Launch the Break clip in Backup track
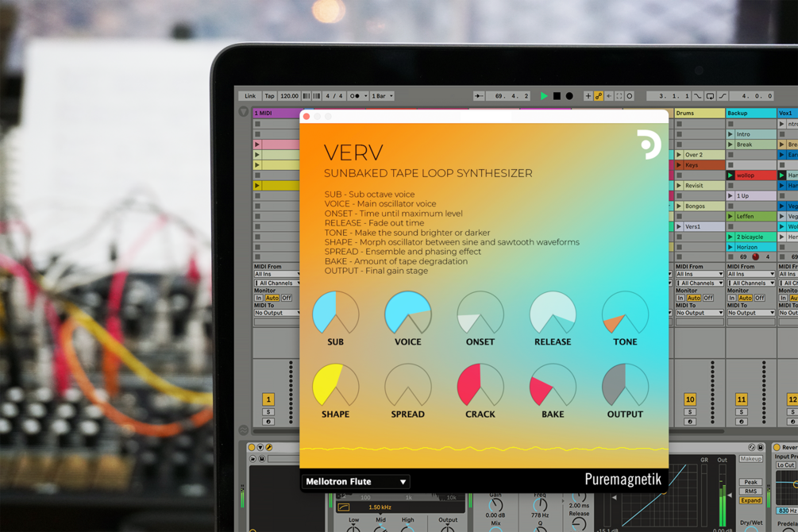Screen dimensions: 798x532 pos(731,145)
